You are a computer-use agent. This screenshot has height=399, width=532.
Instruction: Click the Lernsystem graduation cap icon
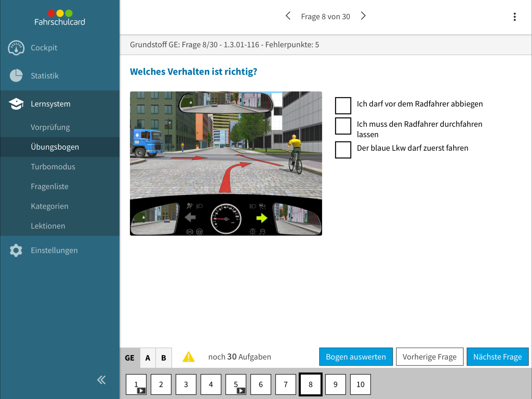coord(16,104)
